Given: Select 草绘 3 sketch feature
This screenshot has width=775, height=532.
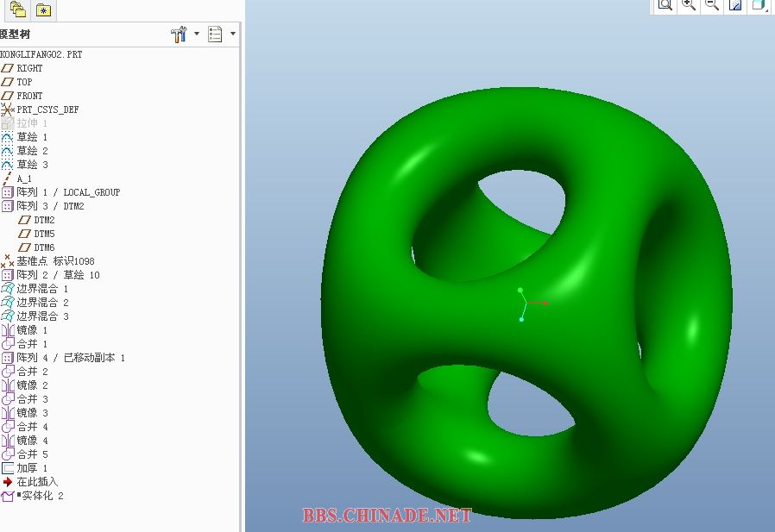Looking at the screenshot, I should tap(24, 165).
